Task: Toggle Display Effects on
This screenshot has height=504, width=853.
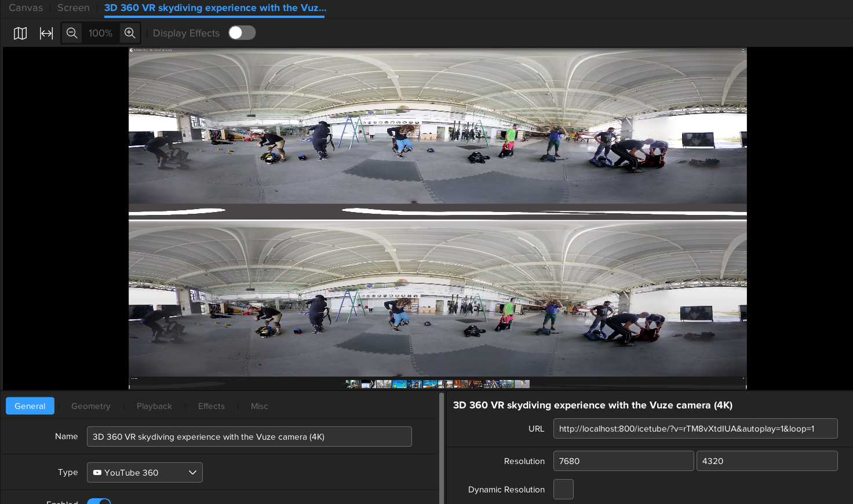Action: point(242,32)
